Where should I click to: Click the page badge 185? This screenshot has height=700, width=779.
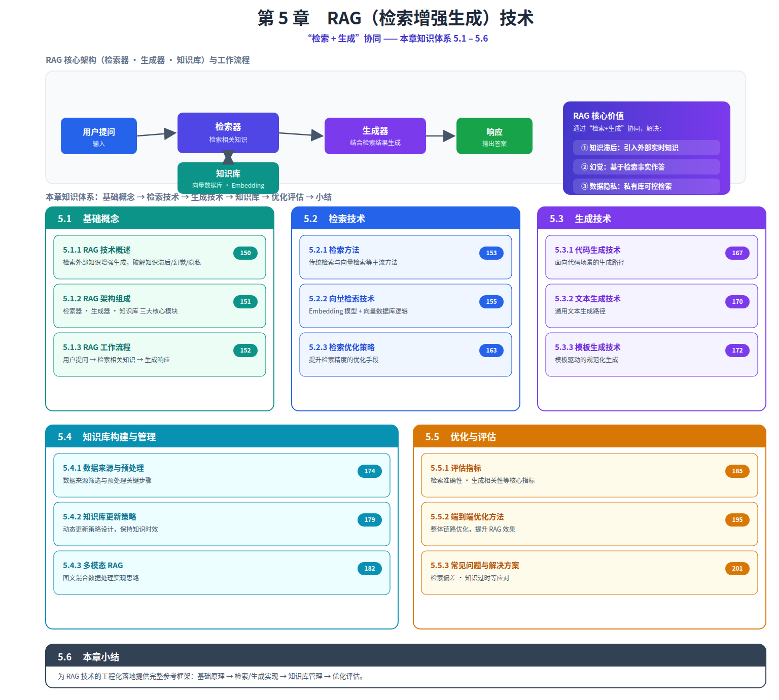point(737,471)
